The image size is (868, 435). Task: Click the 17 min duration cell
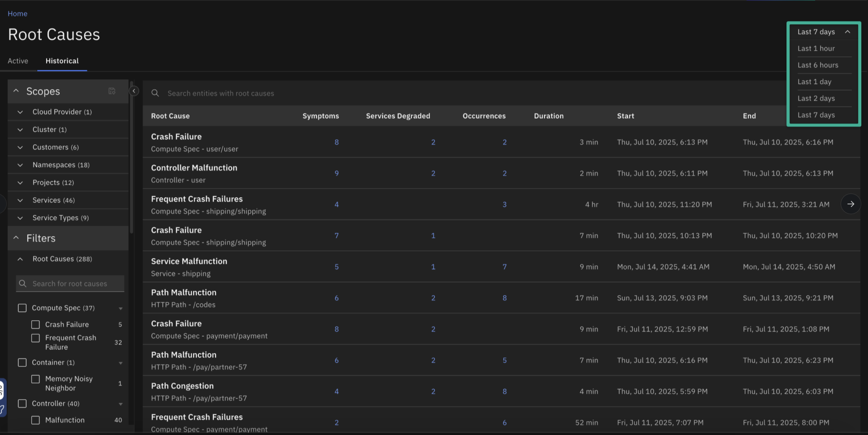(x=587, y=298)
